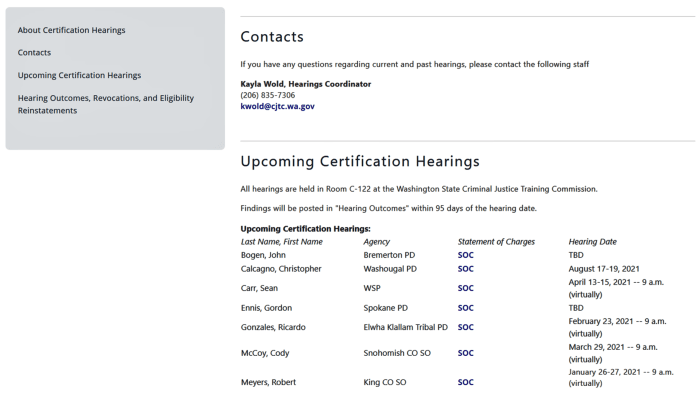Open Hearing Outcomes, Revocations sidebar link
This screenshot has width=699, height=417.
click(x=105, y=98)
